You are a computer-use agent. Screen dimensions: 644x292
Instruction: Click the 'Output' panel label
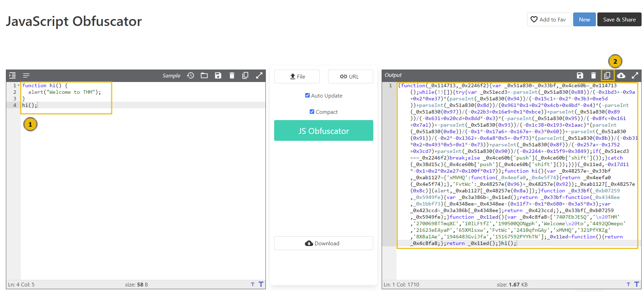(393, 75)
